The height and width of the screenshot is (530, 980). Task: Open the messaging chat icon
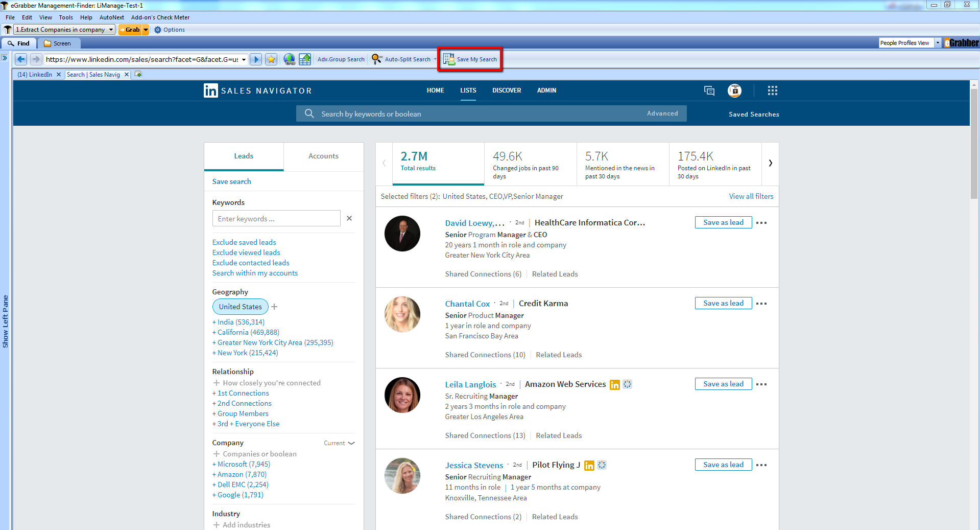(709, 90)
